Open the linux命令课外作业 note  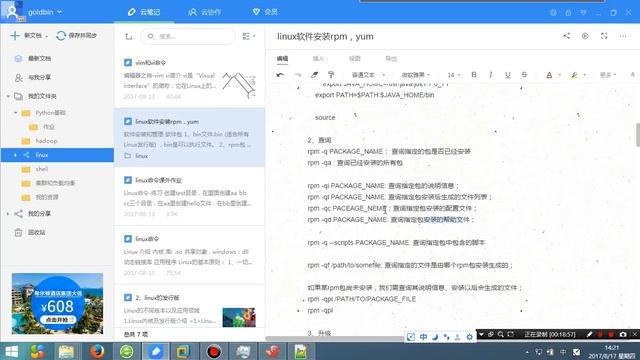[189, 196]
